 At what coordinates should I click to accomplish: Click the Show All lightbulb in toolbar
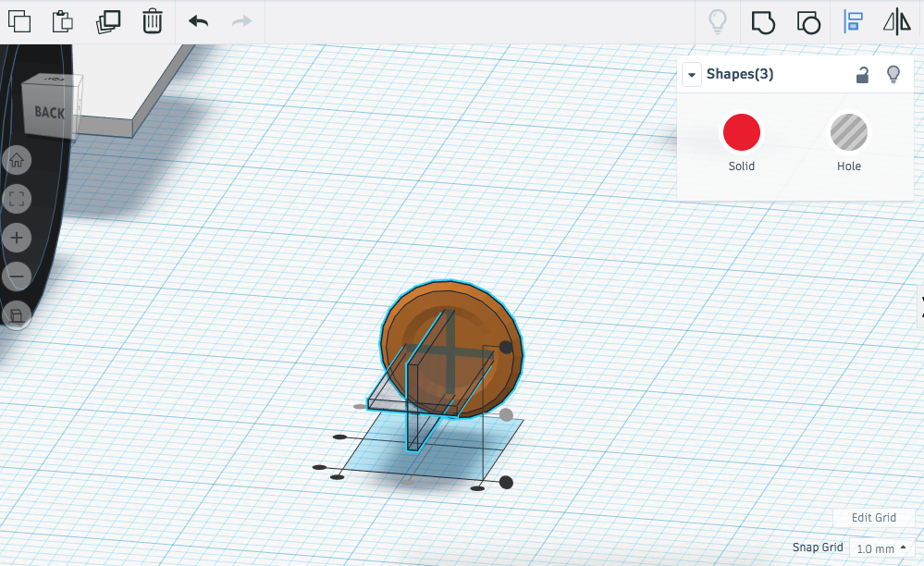click(717, 22)
